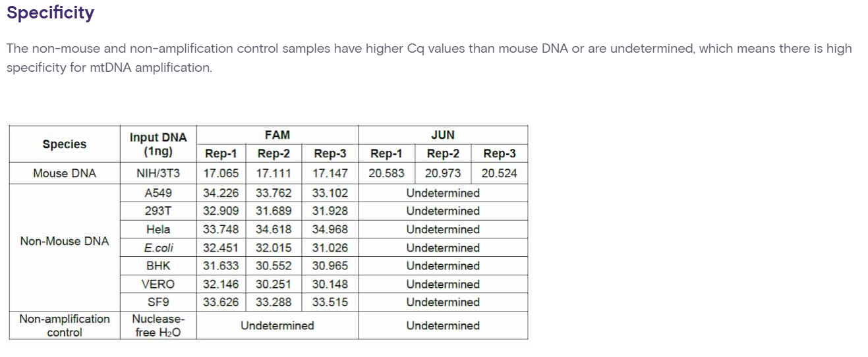Click the Non-Mouse DNA merged cell
868x357 pixels.
(65, 241)
